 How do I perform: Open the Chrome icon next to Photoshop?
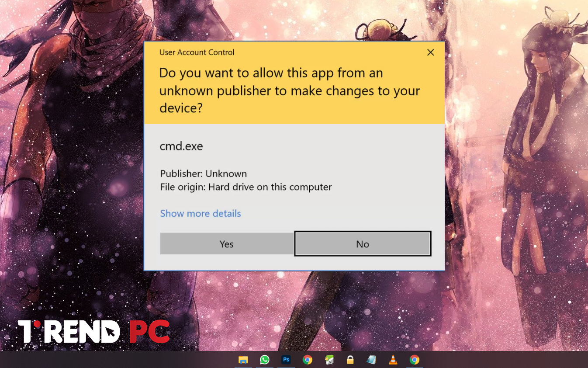[308, 360]
